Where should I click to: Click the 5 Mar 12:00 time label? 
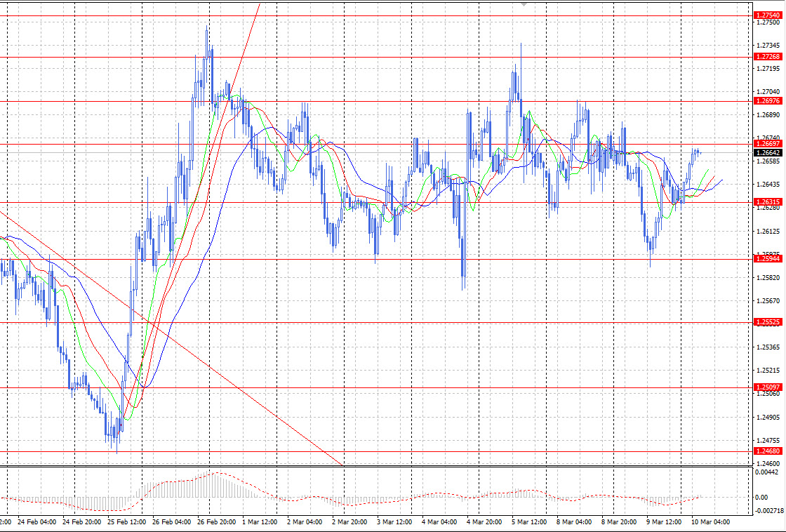529,522
